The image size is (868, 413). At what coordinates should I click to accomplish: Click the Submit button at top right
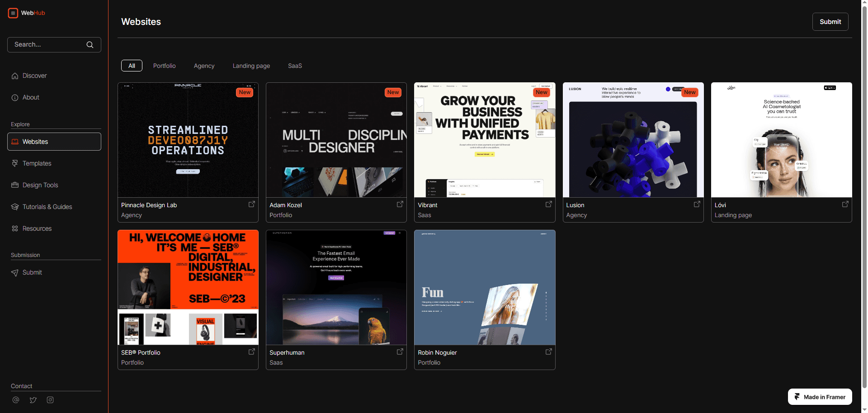[x=830, y=22]
